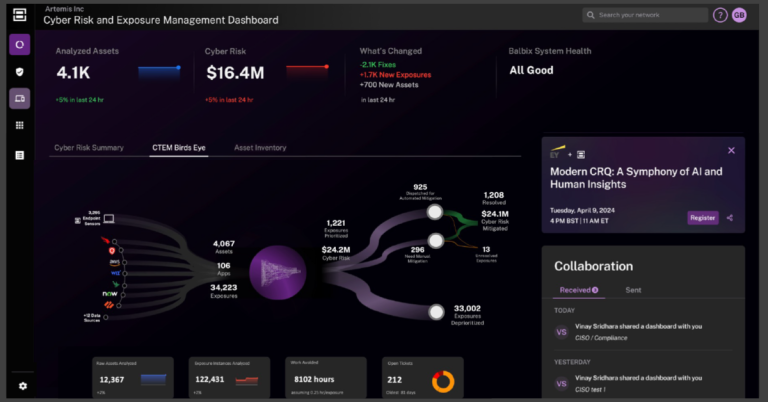Click the Register button for the webinar

click(702, 218)
